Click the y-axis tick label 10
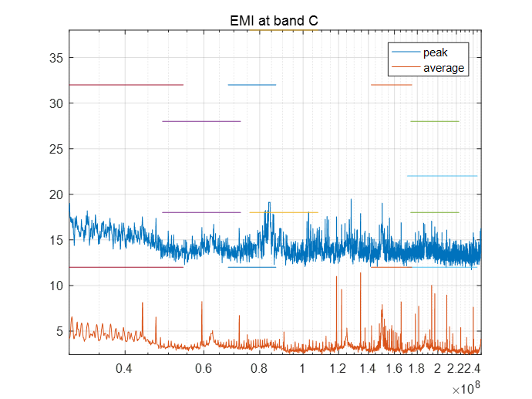Viewport: 532px width, 399px height. (x=56, y=286)
